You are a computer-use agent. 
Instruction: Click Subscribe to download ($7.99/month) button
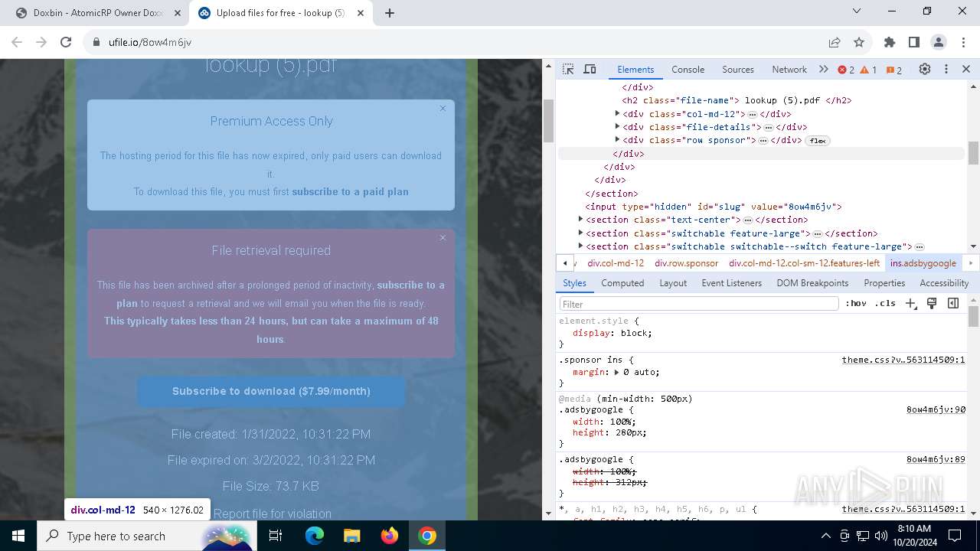click(271, 391)
